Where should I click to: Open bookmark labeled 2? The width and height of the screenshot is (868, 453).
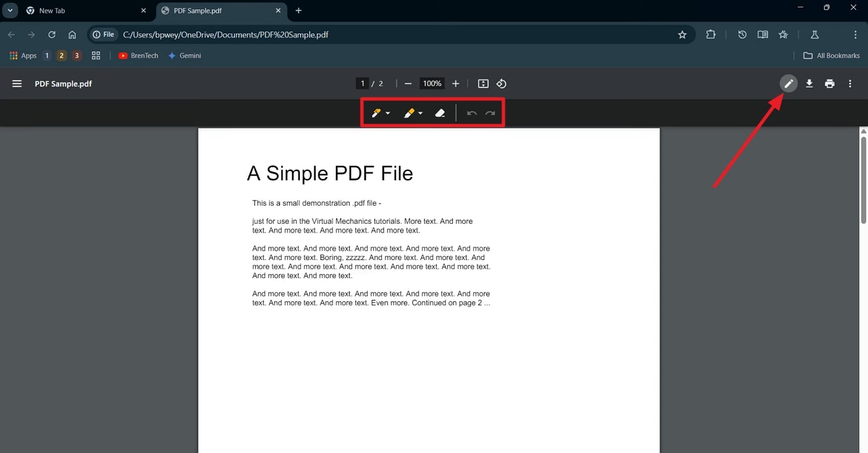point(61,55)
